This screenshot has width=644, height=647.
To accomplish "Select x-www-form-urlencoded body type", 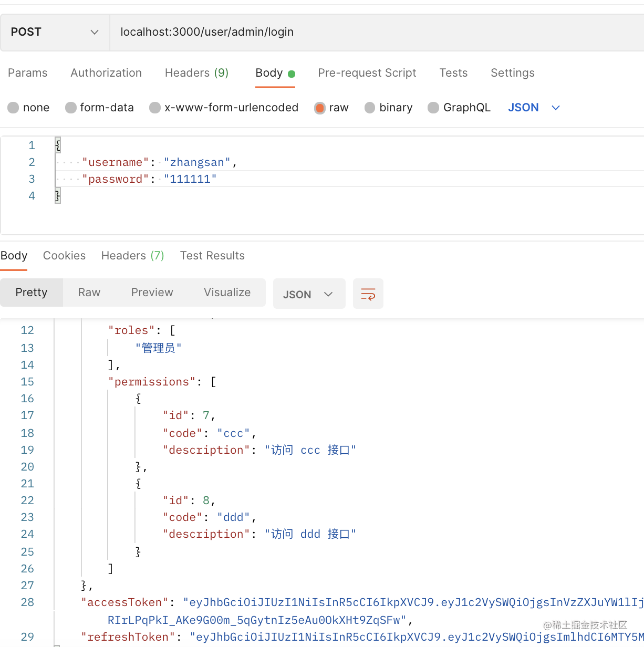I will (x=155, y=108).
